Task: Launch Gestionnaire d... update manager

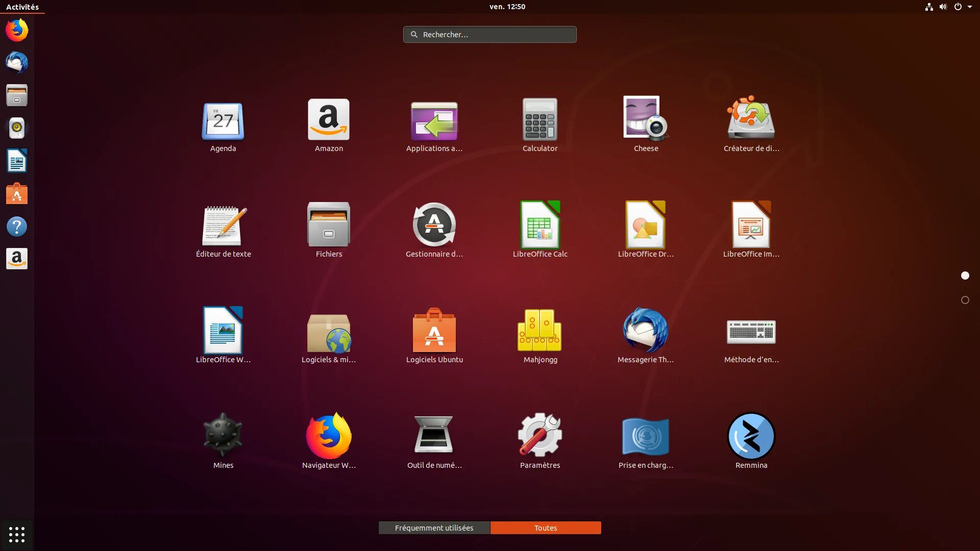Action: coord(434,224)
